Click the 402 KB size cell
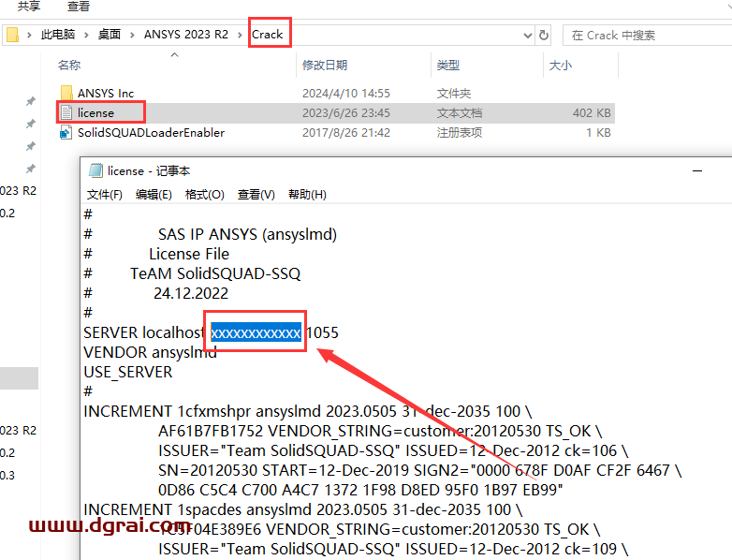The width and height of the screenshot is (732, 560). click(x=592, y=113)
